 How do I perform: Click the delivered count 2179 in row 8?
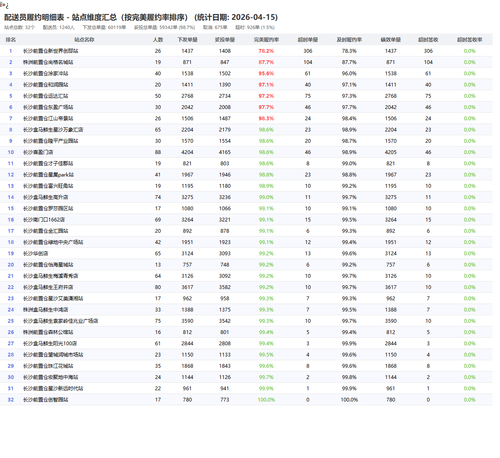pos(225,130)
